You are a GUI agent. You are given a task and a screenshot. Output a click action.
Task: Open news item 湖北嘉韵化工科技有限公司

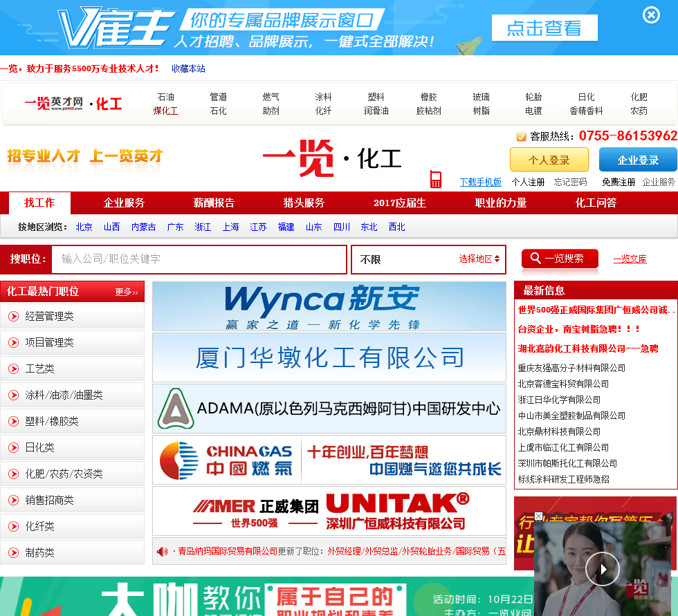point(588,348)
